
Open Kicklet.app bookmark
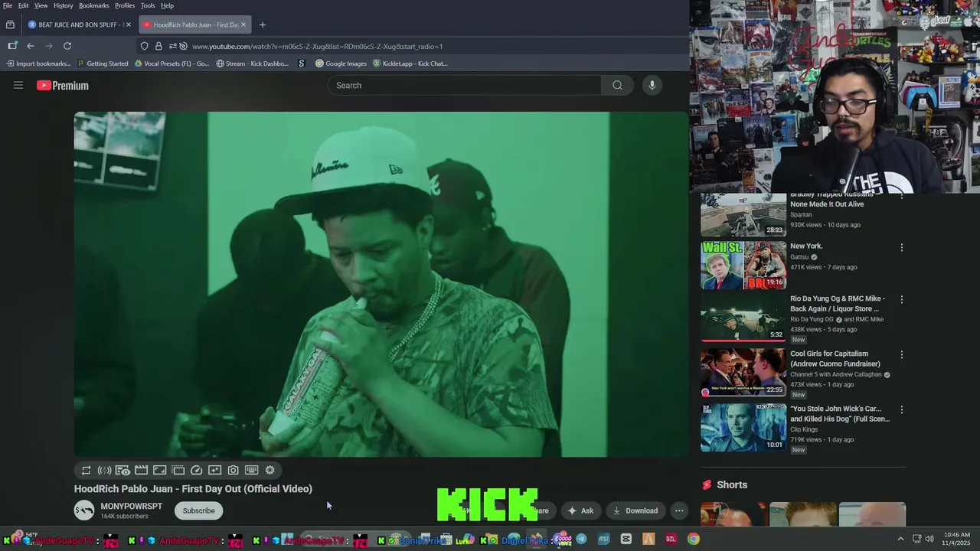tap(410, 64)
